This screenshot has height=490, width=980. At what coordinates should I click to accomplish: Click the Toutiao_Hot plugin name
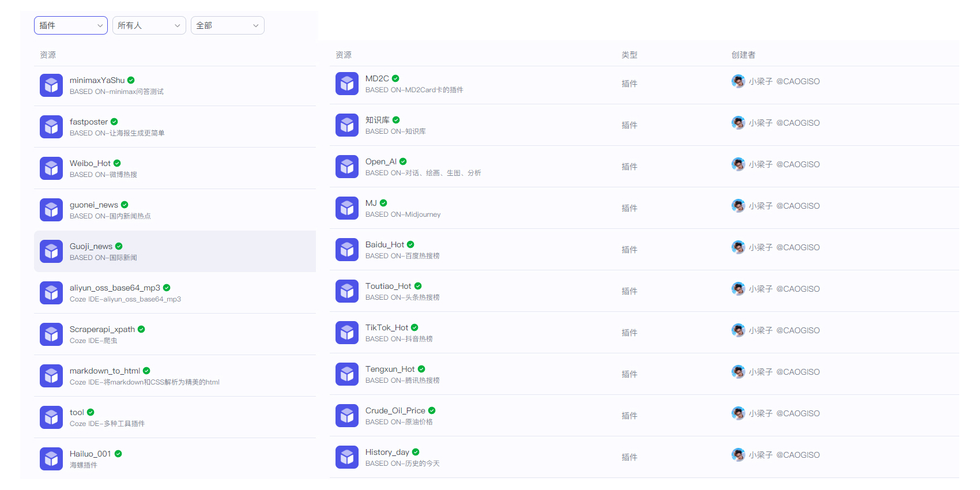point(388,286)
